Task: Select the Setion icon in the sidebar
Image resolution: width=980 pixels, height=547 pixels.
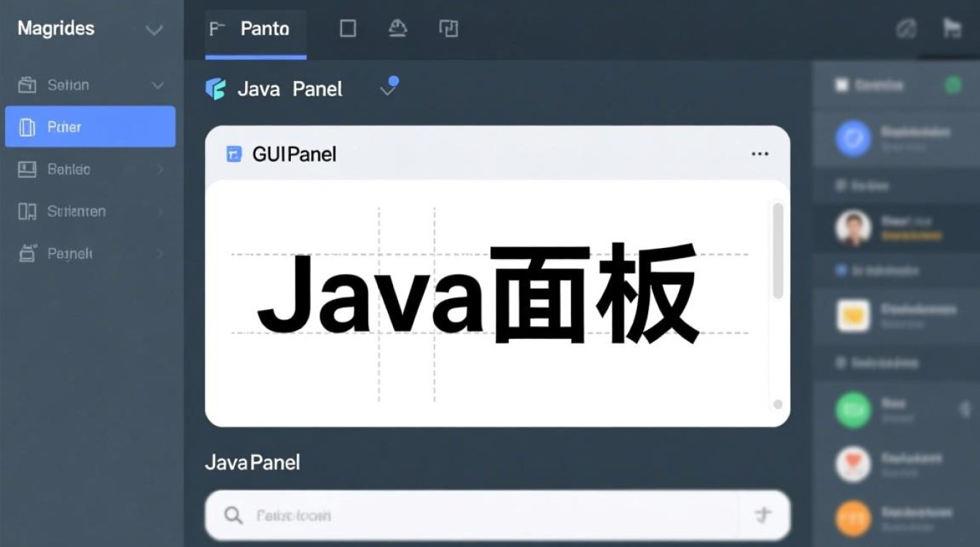Action: pyautogui.click(x=26, y=85)
